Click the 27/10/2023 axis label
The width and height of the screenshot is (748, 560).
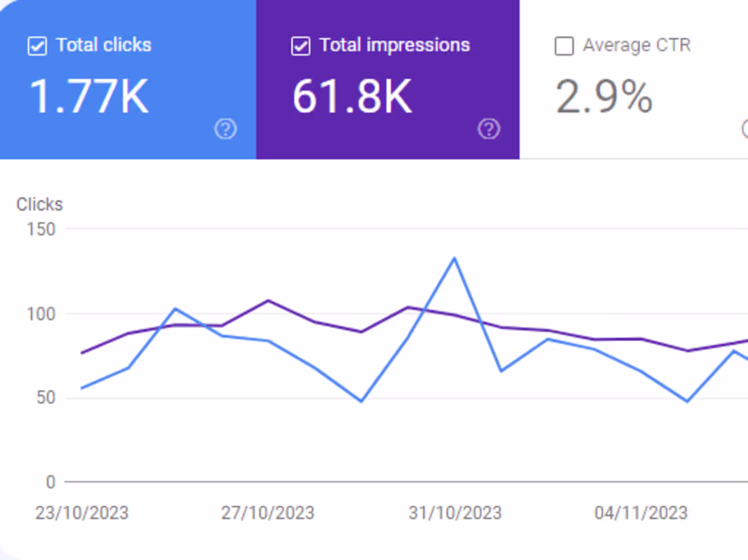[x=269, y=513]
